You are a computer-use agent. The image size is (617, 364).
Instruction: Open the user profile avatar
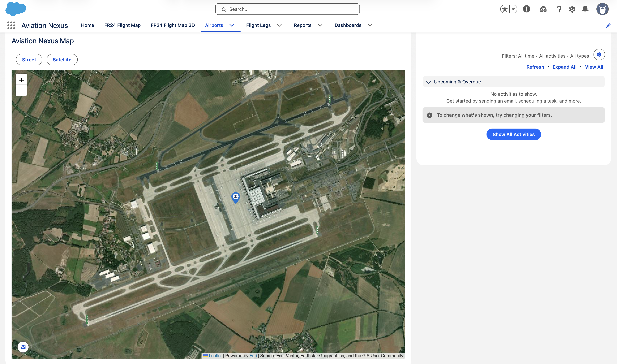(x=603, y=9)
